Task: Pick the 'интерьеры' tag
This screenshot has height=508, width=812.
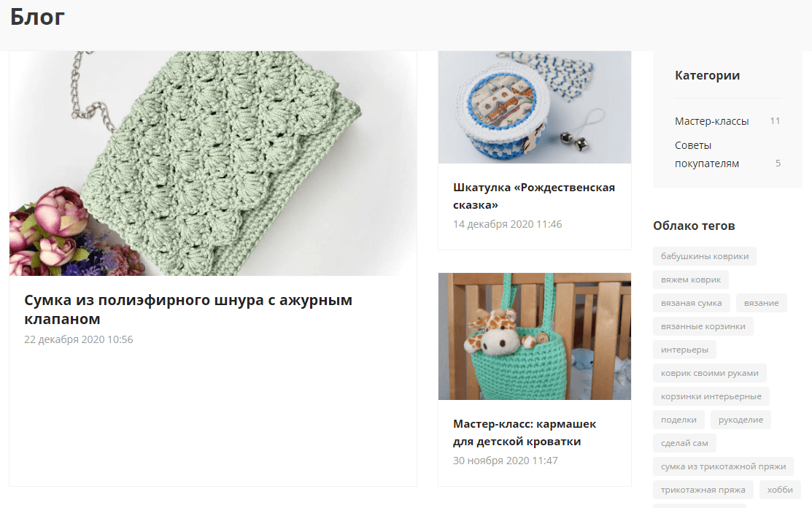Action: (684, 350)
